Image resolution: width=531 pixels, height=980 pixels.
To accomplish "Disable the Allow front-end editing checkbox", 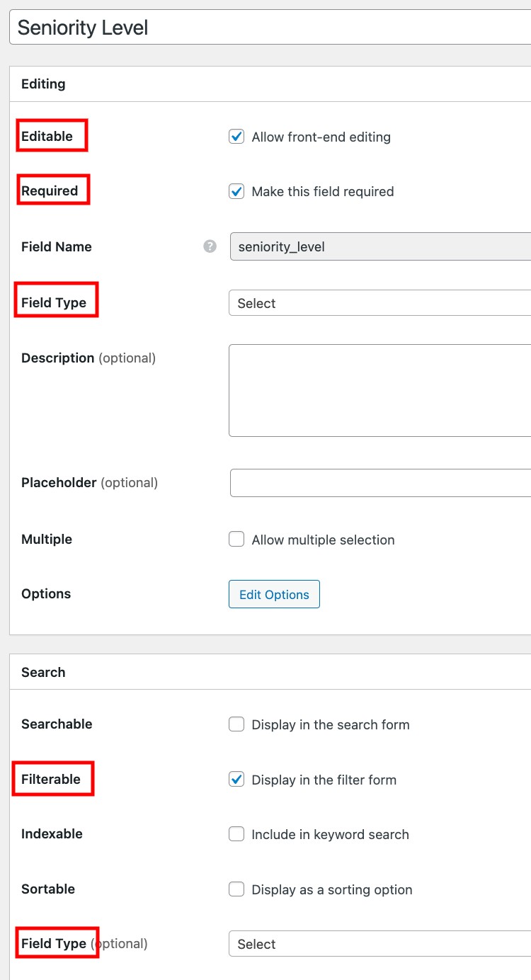I will 236,137.
